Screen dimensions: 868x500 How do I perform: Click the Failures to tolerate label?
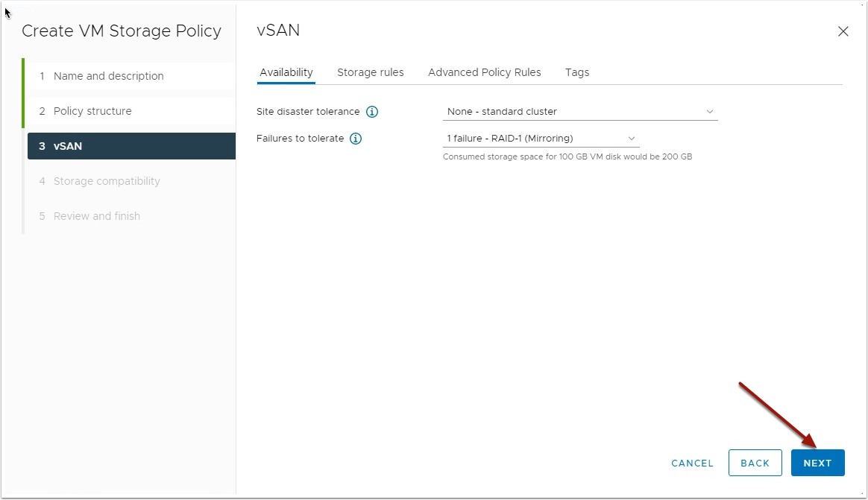click(300, 139)
